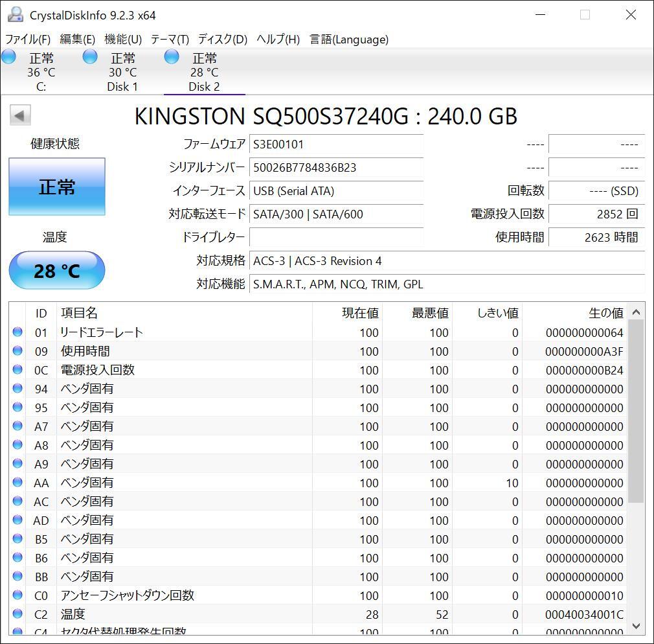Open the ヘルプ(H) menu
This screenshot has width=654, height=644.
(x=278, y=40)
